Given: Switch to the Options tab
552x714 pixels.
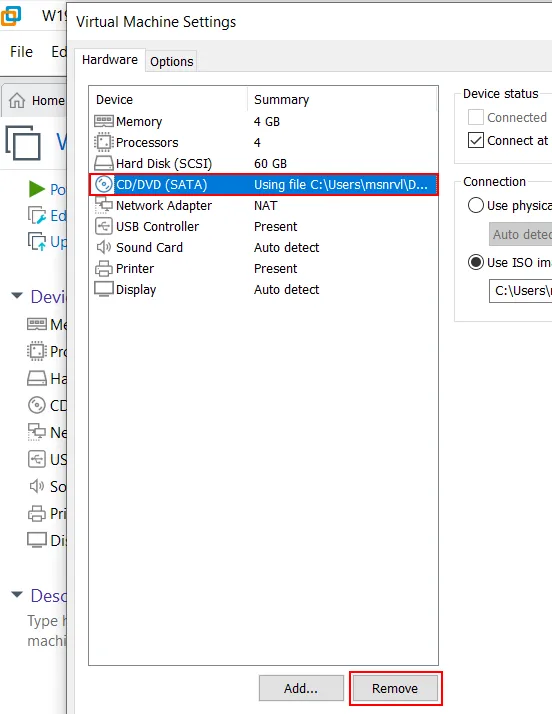Looking at the screenshot, I should pyautogui.click(x=172, y=61).
